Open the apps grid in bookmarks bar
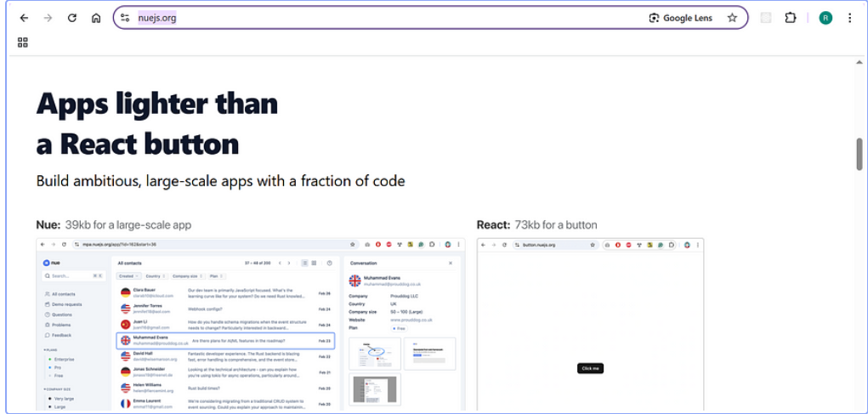The image size is (868, 414). coord(23,43)
